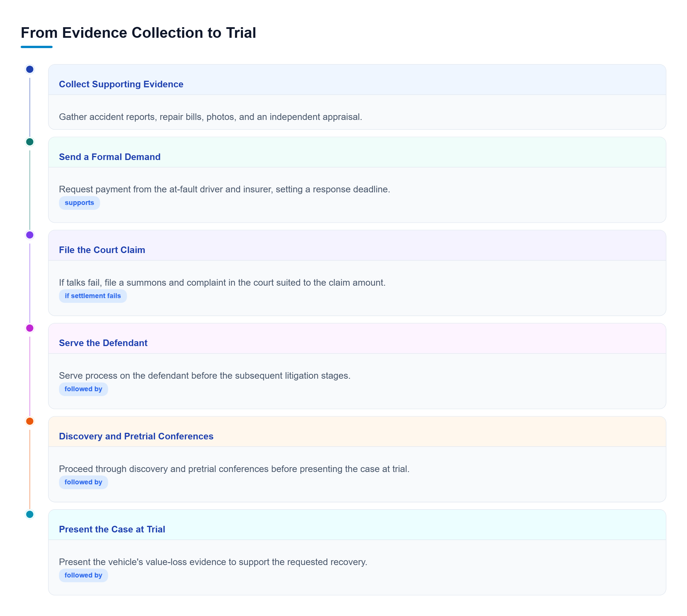
Task: Click the 'followed by' tag in the Serve the Defendant card
Action: click(x=83, y=389)
